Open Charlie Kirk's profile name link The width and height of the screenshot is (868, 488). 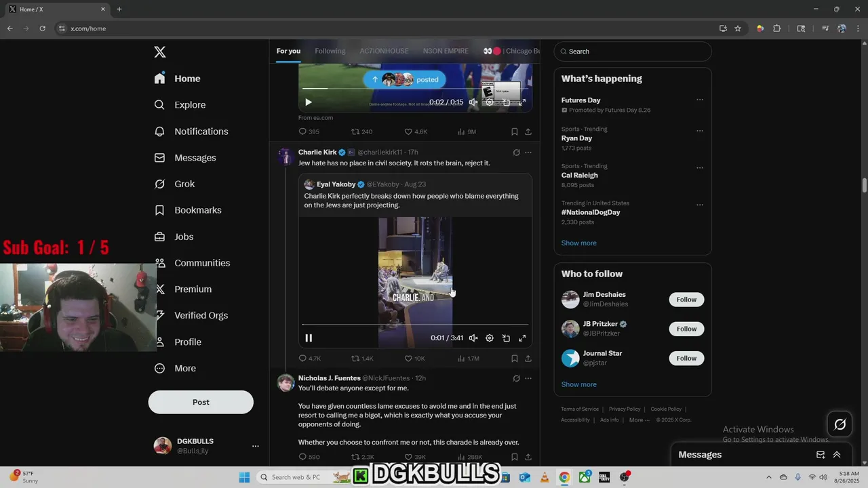(x=317, y=152)
